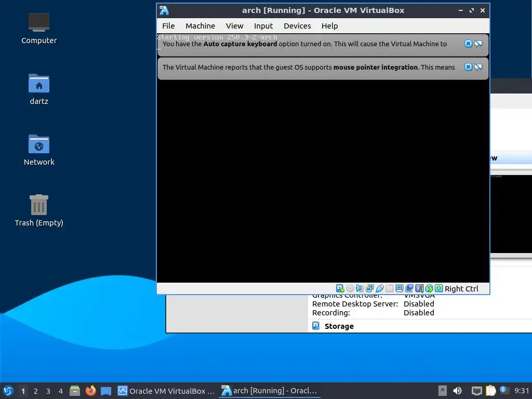Screen dimensions: 532x399
Task: Launch the file manager from the taskbar
Action: [x=75, y=391]
